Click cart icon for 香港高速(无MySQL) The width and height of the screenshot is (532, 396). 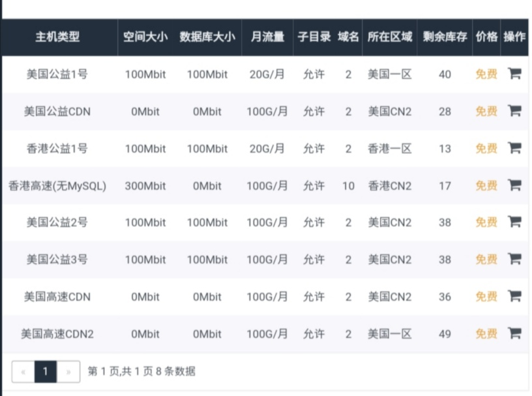[x=514, y=185]
